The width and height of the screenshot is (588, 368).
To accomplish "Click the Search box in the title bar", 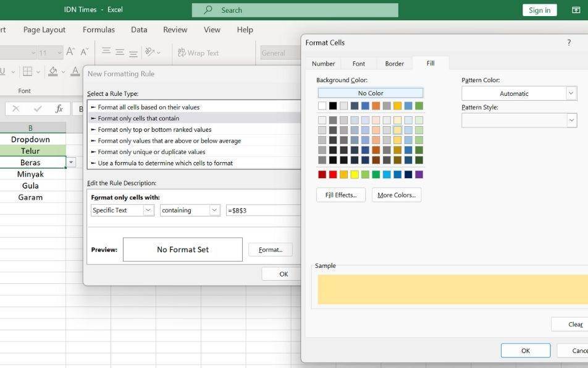I will [295, 10].
